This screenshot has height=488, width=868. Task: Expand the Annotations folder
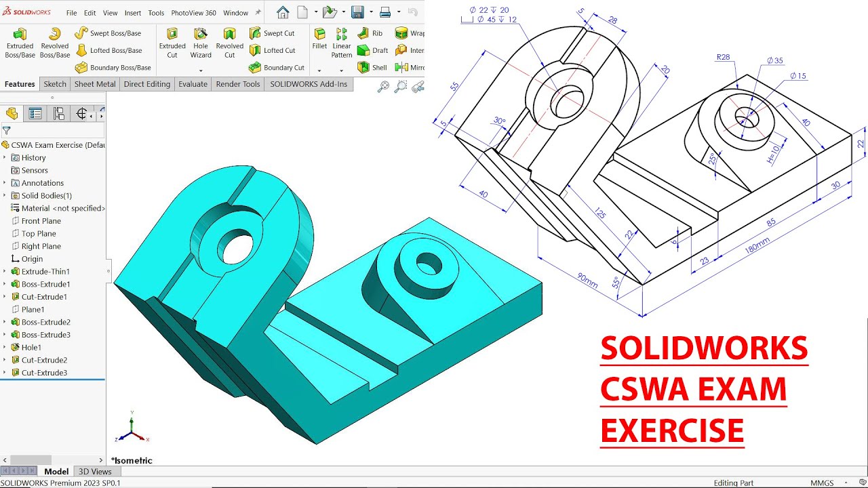point(5,183)
